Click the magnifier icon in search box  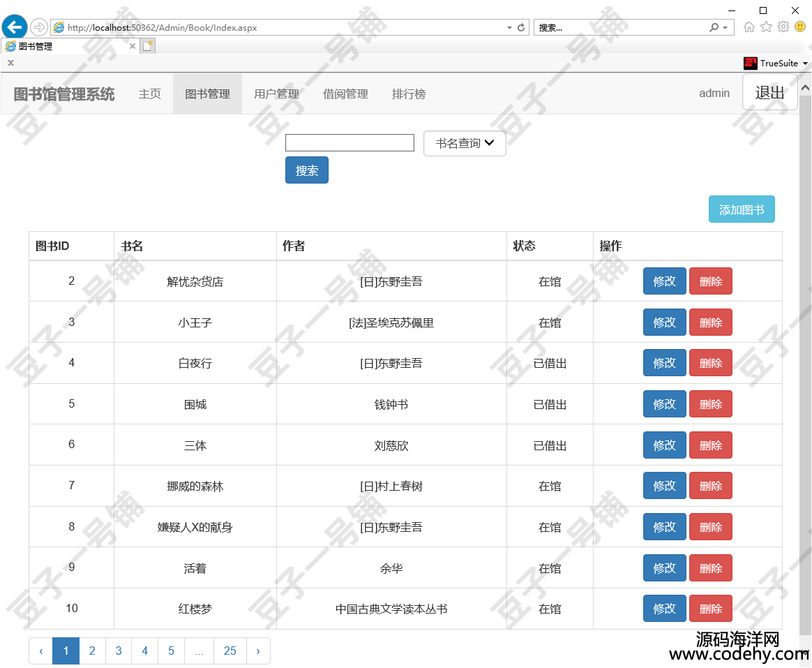click(714, 28)
